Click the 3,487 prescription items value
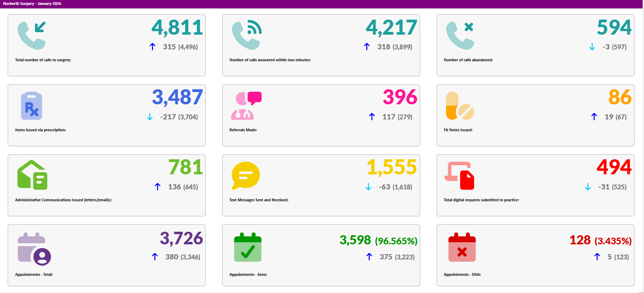This screenshot has height=293, width=644. coord(177,97)
